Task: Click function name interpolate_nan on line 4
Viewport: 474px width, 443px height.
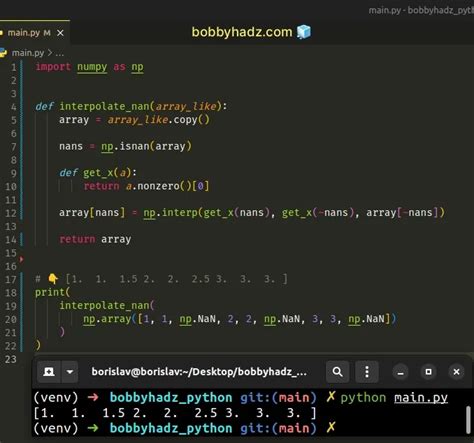Action: (104, 106)
